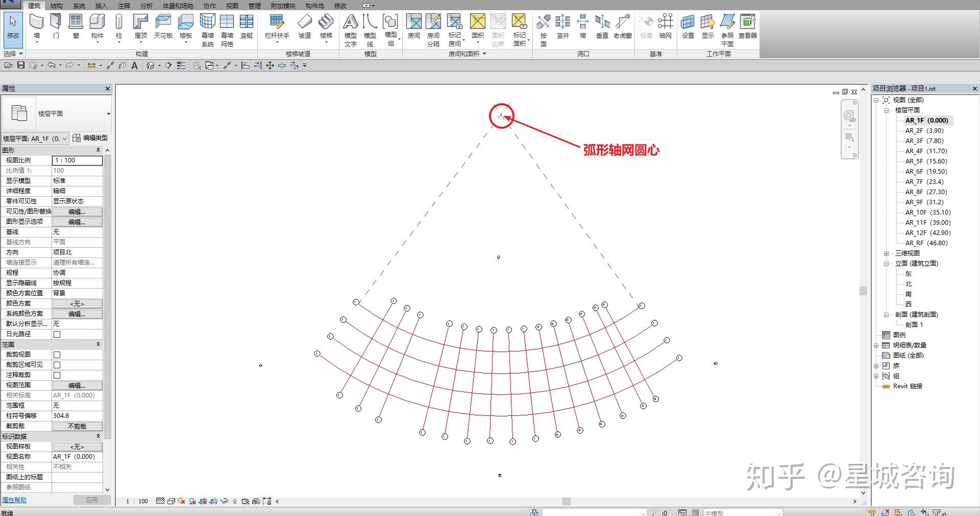Image resolution: width=980 pixels, height=516 pixels.
Task: Open the 参照平面 reference plane tool
Action: pos(727,30)
